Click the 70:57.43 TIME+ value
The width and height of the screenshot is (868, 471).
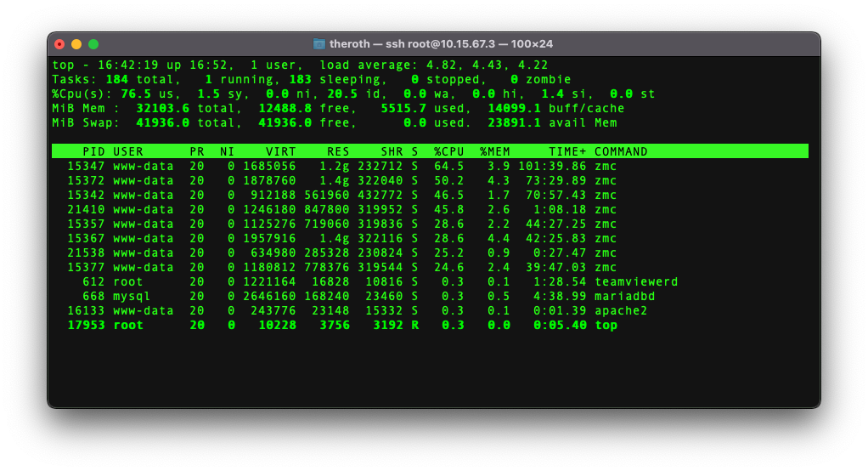555,195
